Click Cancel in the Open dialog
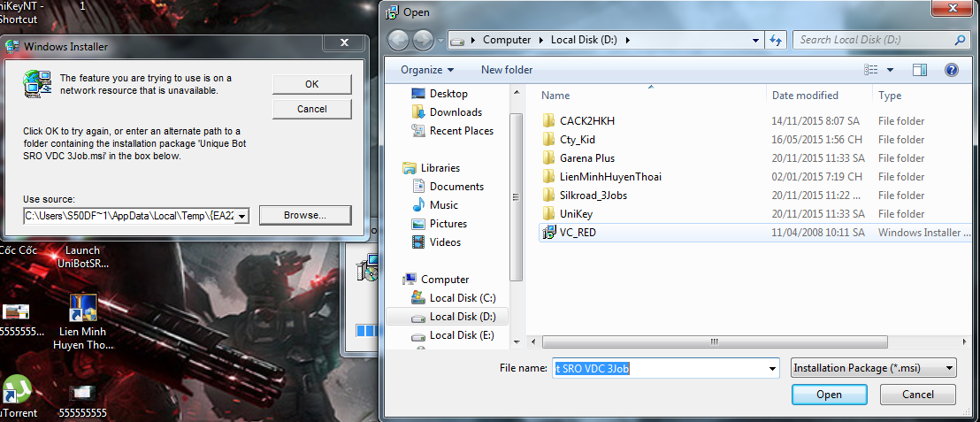Screen dimensions: 980x422 (x=917, y=395)
